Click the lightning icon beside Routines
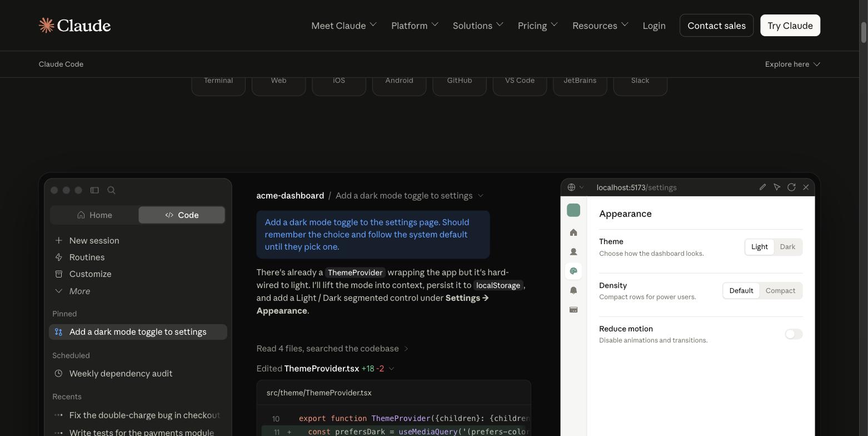868x436 pixels. [58, 257]
